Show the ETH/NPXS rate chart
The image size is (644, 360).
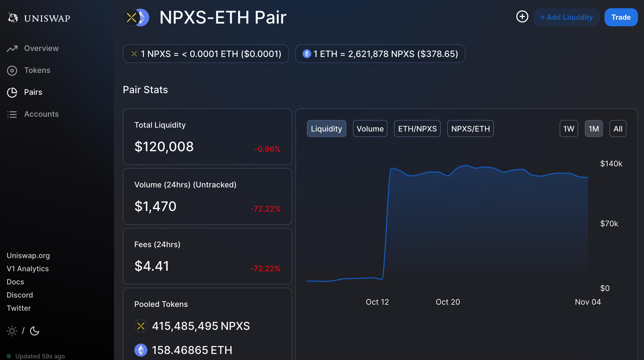(x=417, y=128)
